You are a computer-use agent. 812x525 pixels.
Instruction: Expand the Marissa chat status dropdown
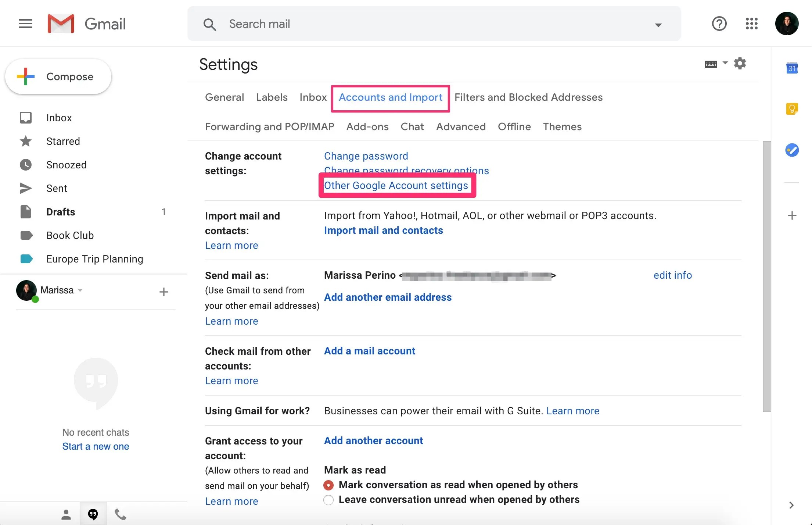[80, 290]
